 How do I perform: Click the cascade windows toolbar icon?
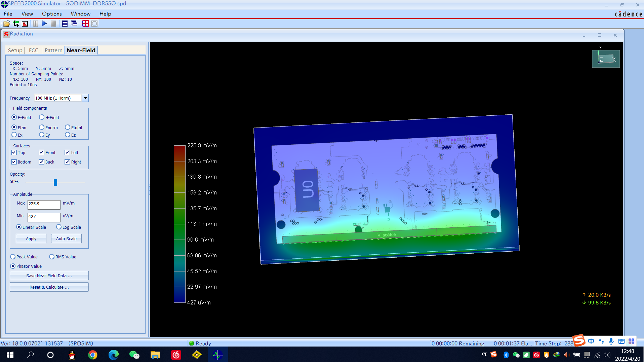click(x=74, y=24)
